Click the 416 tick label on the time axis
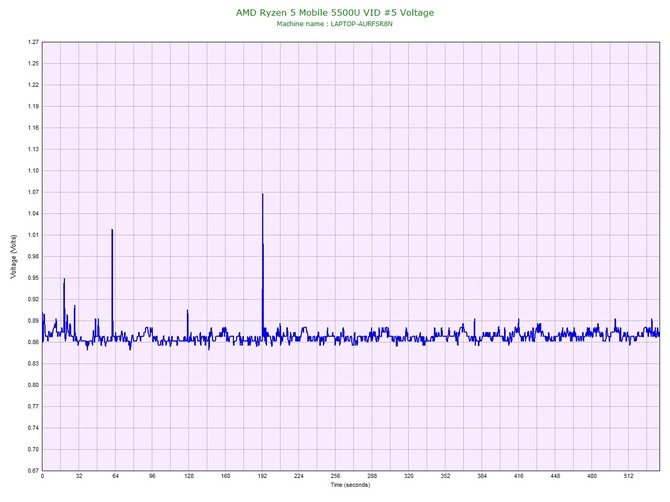The height and width of the screenshot is (502, 670). pos(519,476)
